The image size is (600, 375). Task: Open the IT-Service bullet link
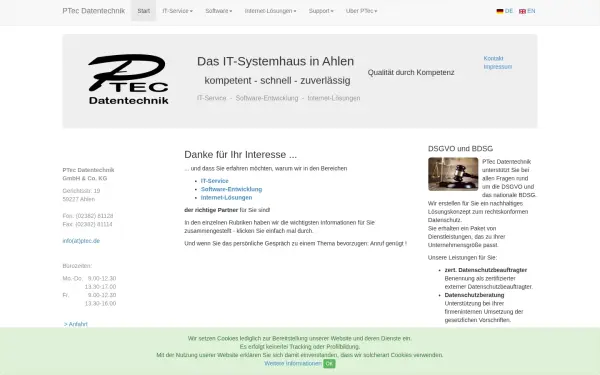click(215, 181)
